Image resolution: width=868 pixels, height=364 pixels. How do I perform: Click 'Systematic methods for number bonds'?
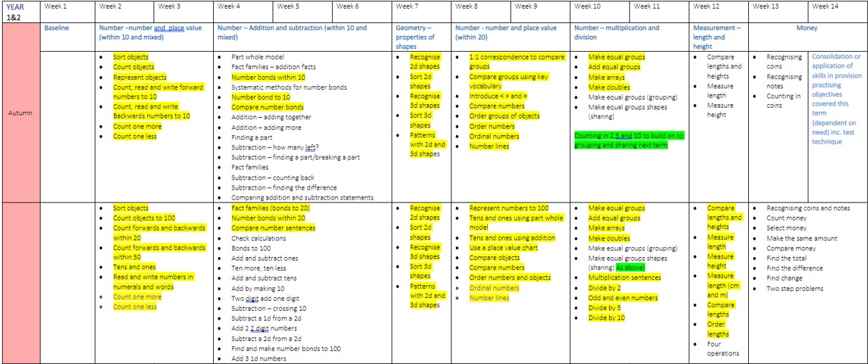pos(288,87)
